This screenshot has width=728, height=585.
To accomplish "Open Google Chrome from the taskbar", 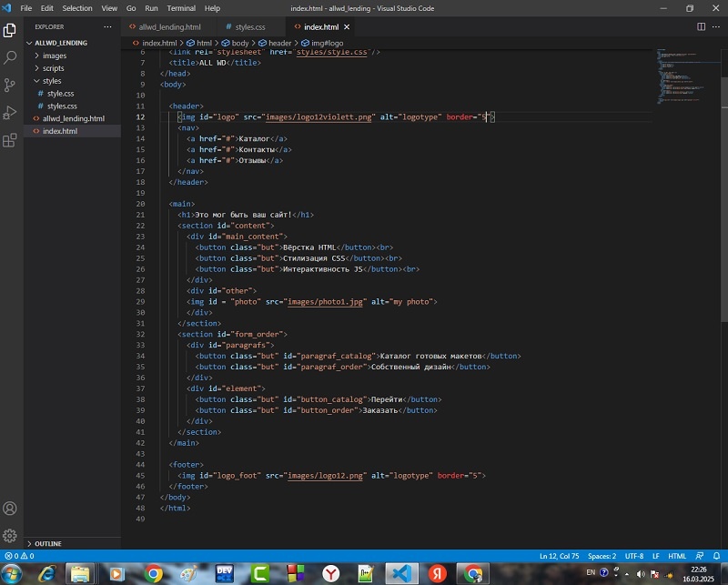I will 154,573.
